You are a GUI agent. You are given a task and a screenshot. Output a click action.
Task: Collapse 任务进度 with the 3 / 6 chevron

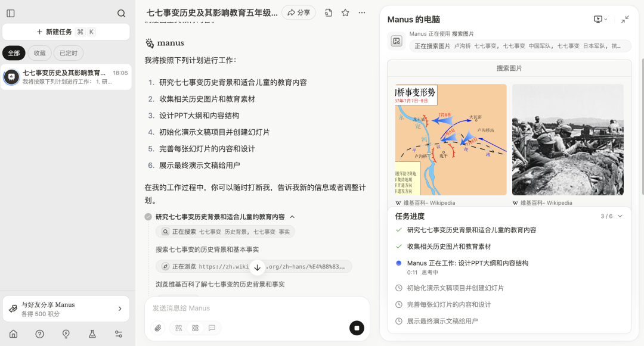620,216
